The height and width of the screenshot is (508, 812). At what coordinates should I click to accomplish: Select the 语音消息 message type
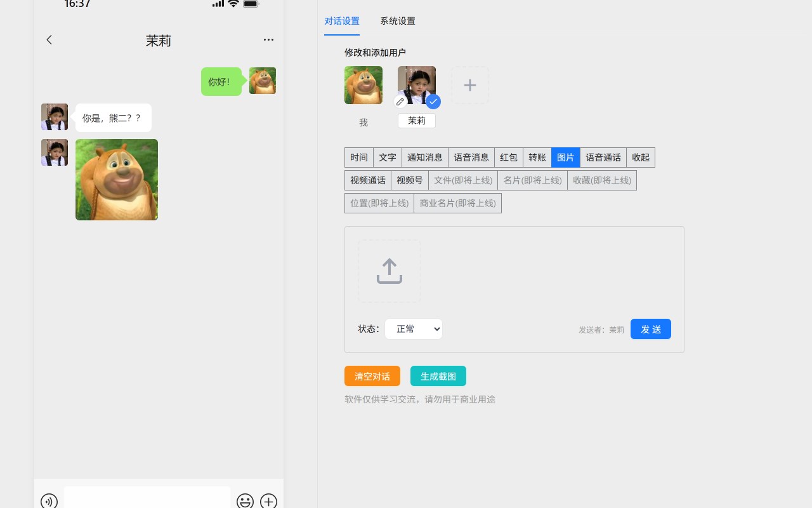pyautogui.click(x=471, y=157)
